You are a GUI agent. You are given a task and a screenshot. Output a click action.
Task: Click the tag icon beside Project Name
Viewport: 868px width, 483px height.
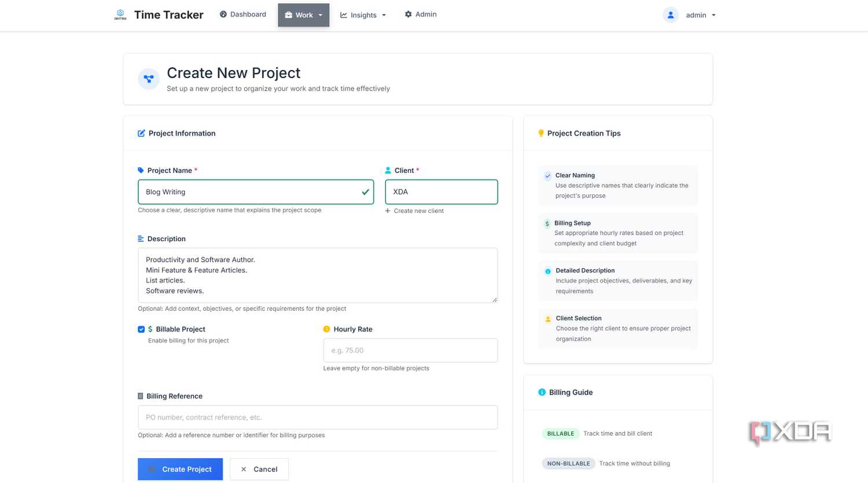(x=141, y=170)
